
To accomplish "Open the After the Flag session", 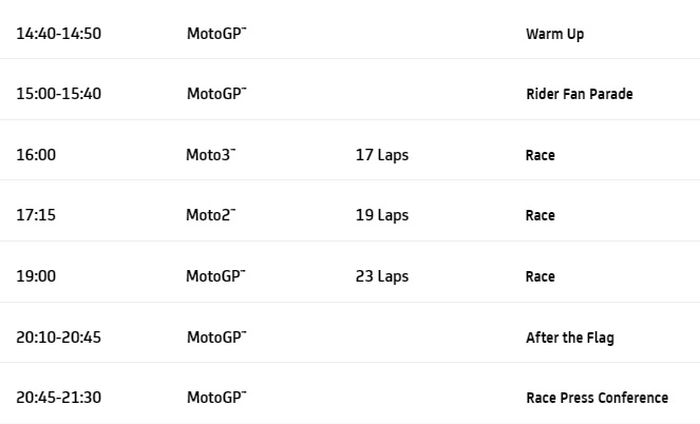I will (569, 337).
